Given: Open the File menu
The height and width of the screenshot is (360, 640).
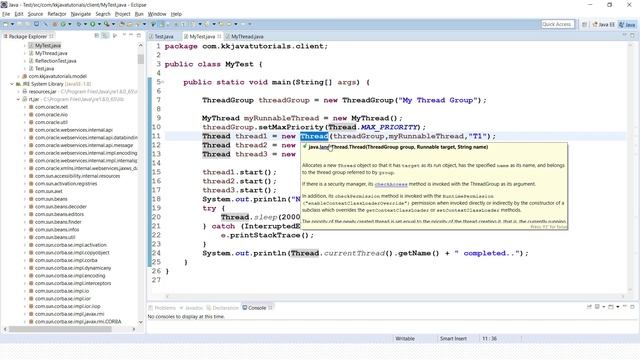Looking at the screenshot, I should coord(6,14).
